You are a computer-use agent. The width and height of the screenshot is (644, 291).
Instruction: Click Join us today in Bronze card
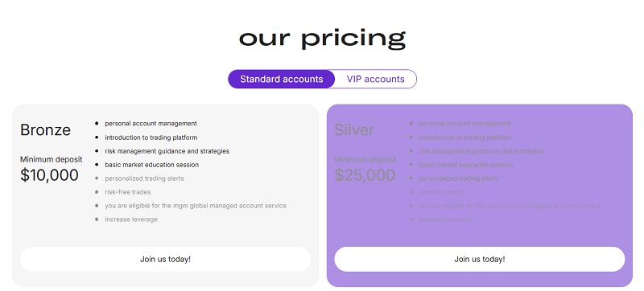166,259
